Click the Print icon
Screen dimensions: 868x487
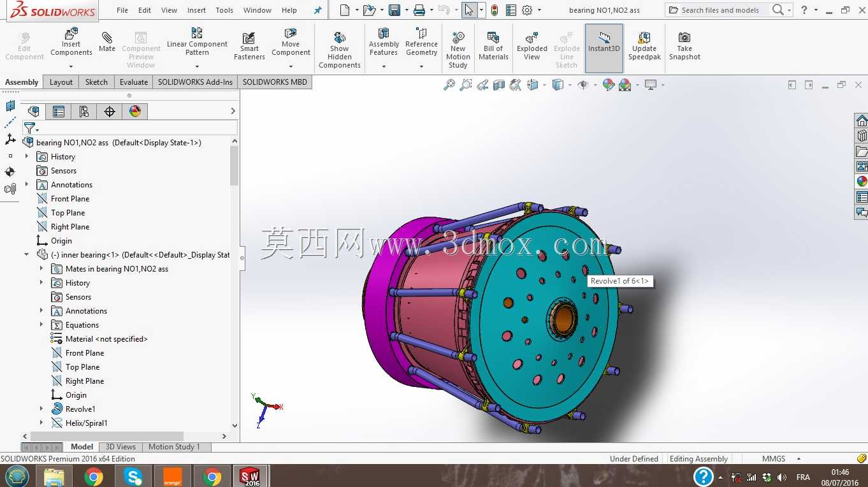tap(419, 10)
